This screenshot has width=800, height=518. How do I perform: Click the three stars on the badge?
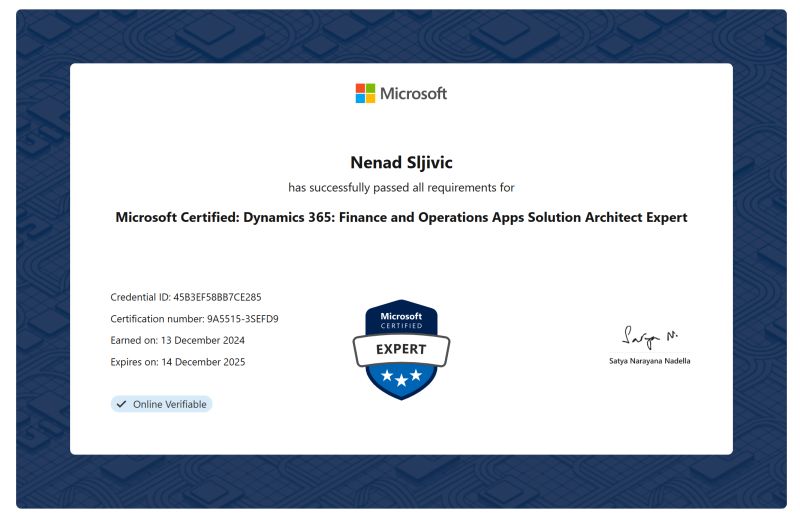[402, 377]
